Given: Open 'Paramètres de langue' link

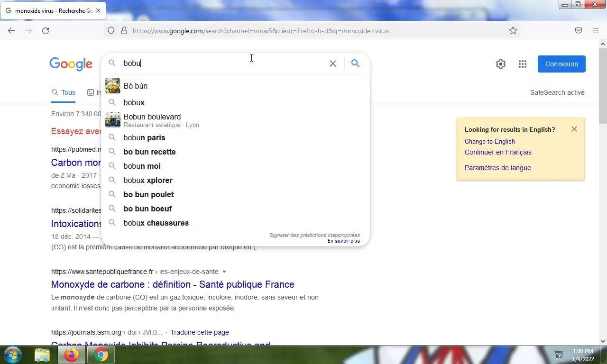Looking at the screenshot, I should tap(498, 168).
